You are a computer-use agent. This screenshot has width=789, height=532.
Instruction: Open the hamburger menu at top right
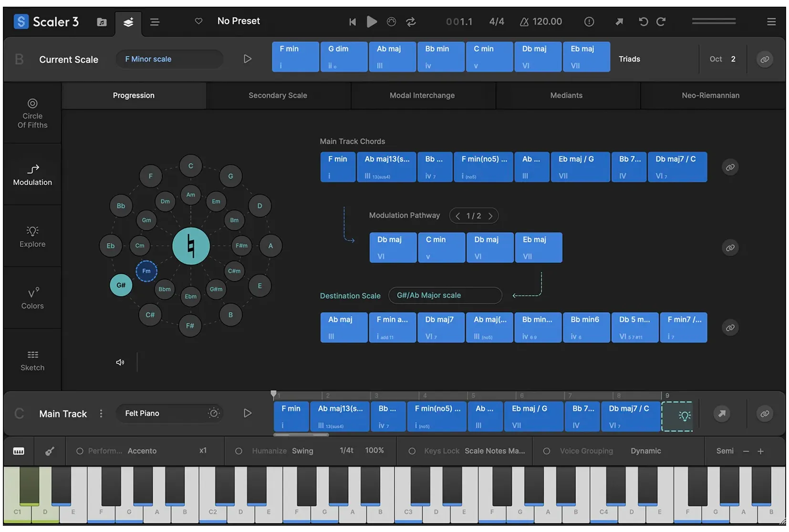tap(771, 22)
